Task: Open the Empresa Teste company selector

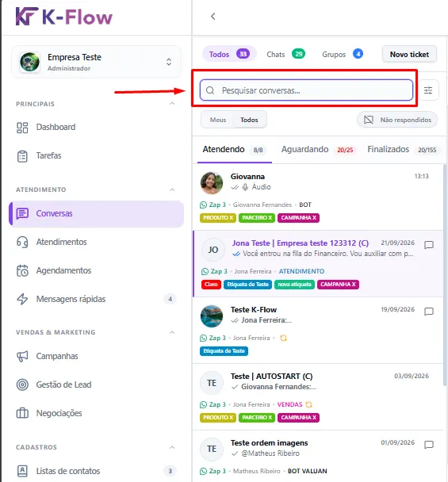Action: tap(96, 62)
